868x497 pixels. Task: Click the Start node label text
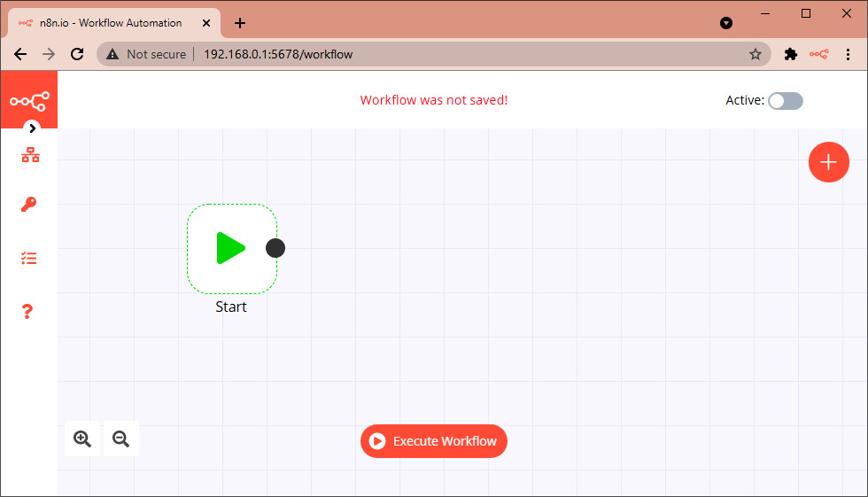coord(231,307)
